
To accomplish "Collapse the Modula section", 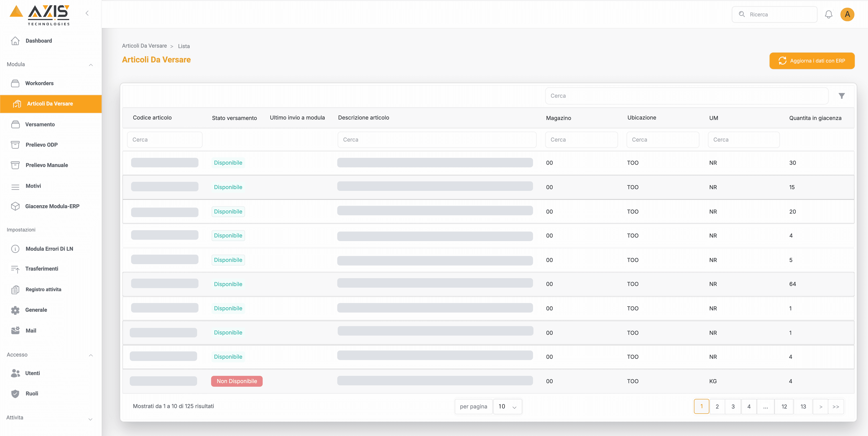I will click(x=91, y=64).
